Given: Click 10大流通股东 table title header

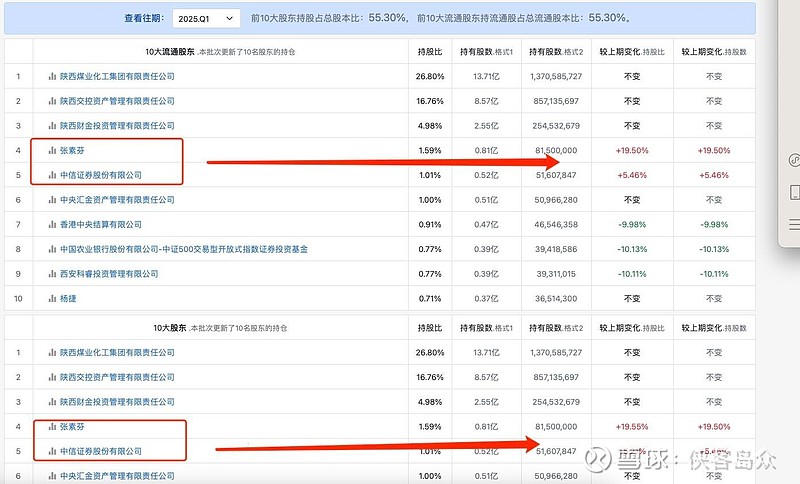Looking at the screenshot, I should 220,52.
